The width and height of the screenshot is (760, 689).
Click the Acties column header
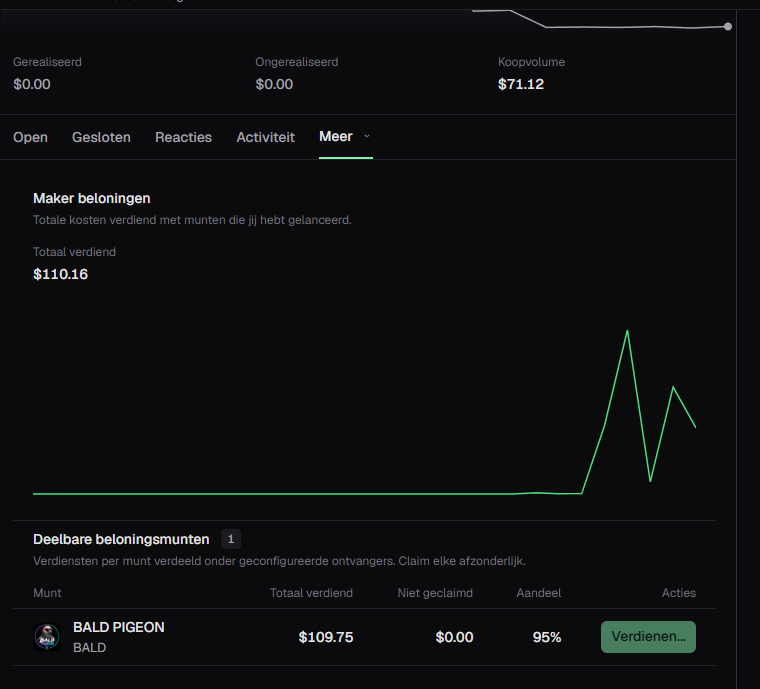point(679,593)
